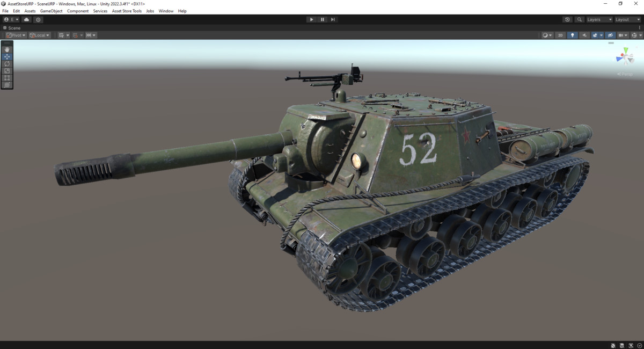
Task: Select the Move tool
Action: (7, 56)
